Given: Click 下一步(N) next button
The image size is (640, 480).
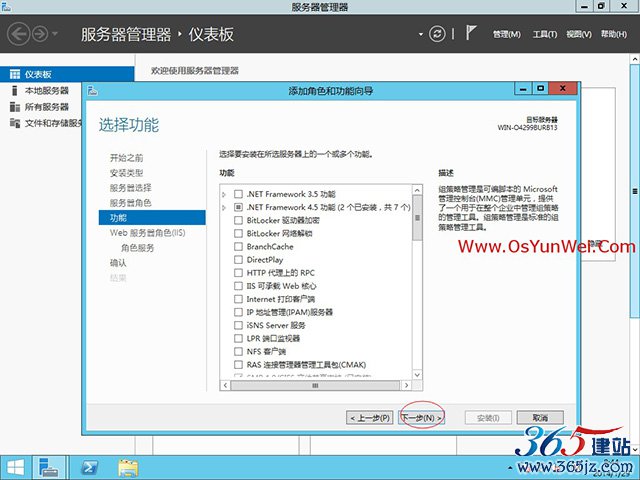Looking at the screenshot, I should pos(421,418).
